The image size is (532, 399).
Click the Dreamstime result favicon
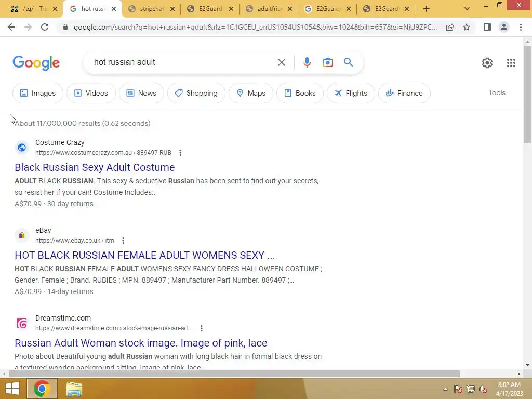22,323
